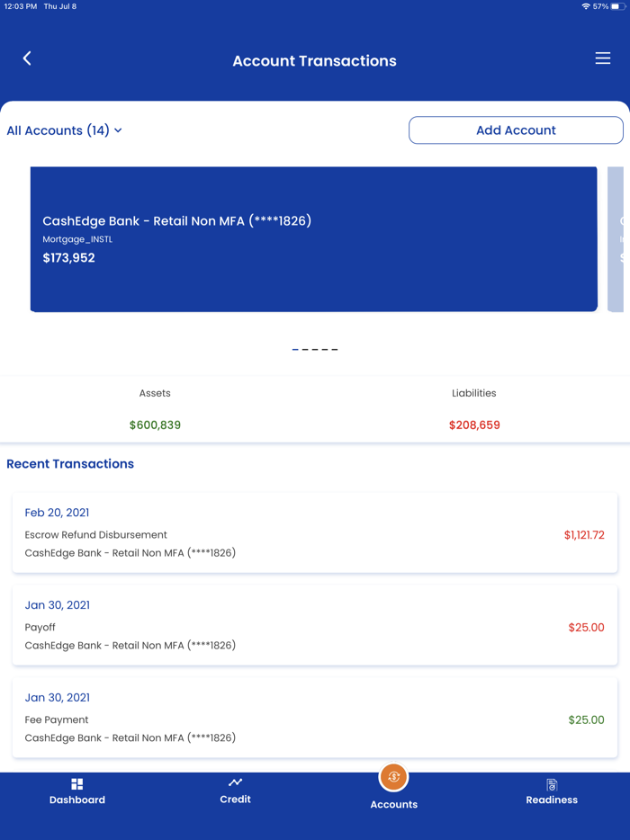Tap the Payoff transaction amount
630x840 pixels.
pos(586,627)
